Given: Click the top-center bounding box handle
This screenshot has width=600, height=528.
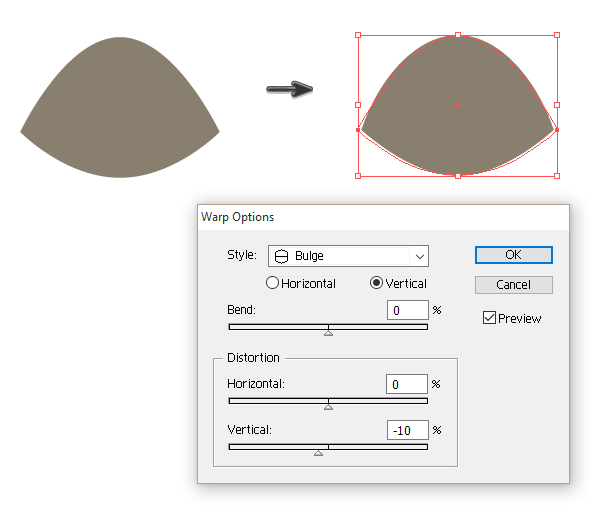Looking at the screenshot, I should (x=458, y=35).
